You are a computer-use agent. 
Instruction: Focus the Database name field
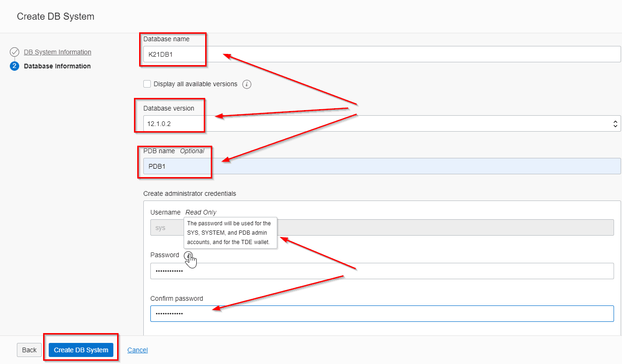tap(382, 54)
